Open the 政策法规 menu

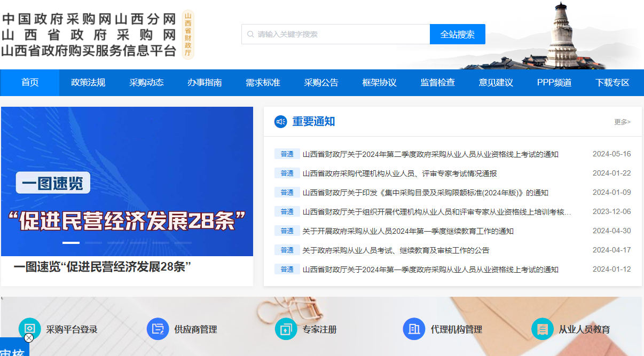click(x=87, y=82)
